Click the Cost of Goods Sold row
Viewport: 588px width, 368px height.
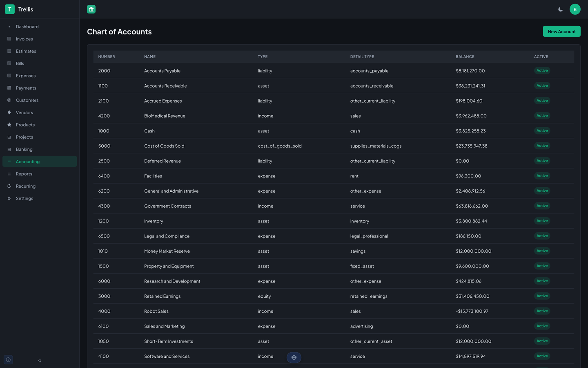coord(334,146)
